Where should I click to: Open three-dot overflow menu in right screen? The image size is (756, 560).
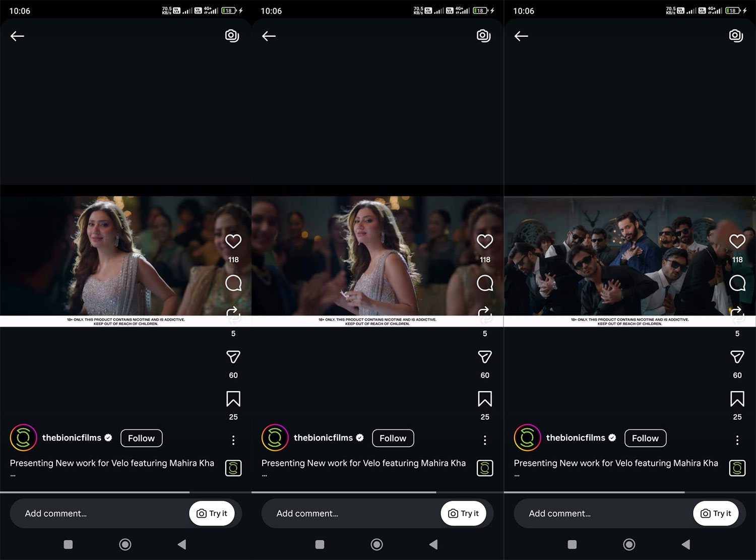(737, 440)
